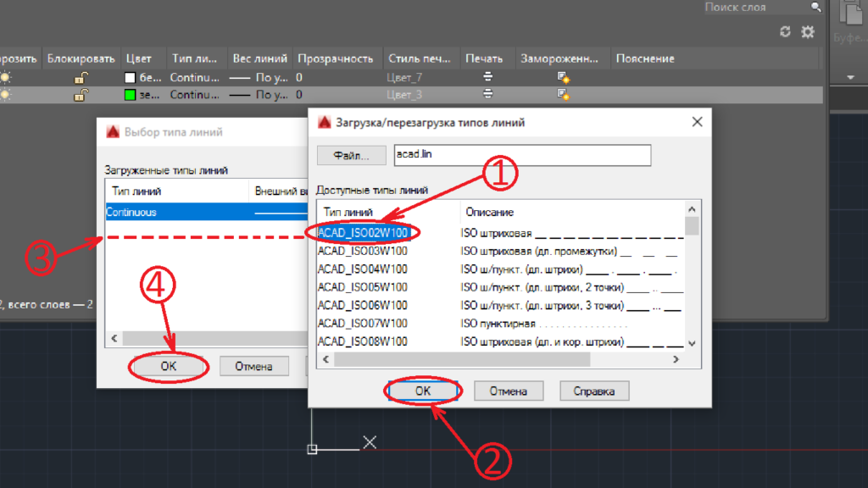
Task: Click Справка help button
Action: (593, 391)
